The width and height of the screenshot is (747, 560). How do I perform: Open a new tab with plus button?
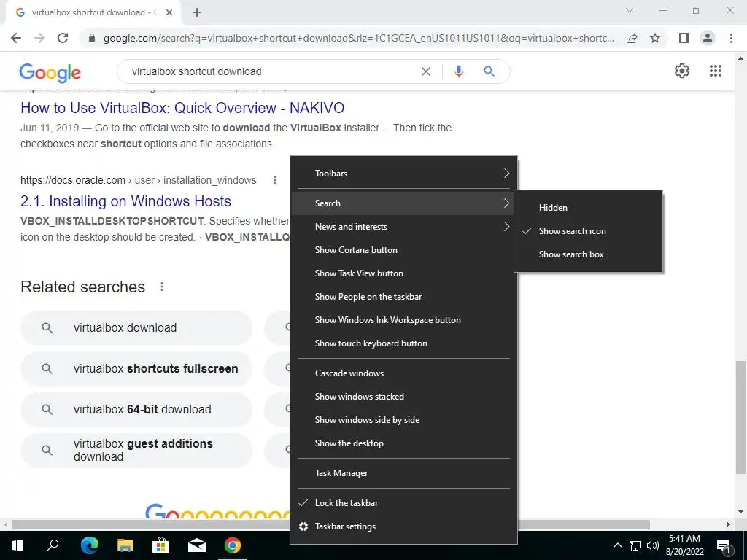click(x=197, y=12)
